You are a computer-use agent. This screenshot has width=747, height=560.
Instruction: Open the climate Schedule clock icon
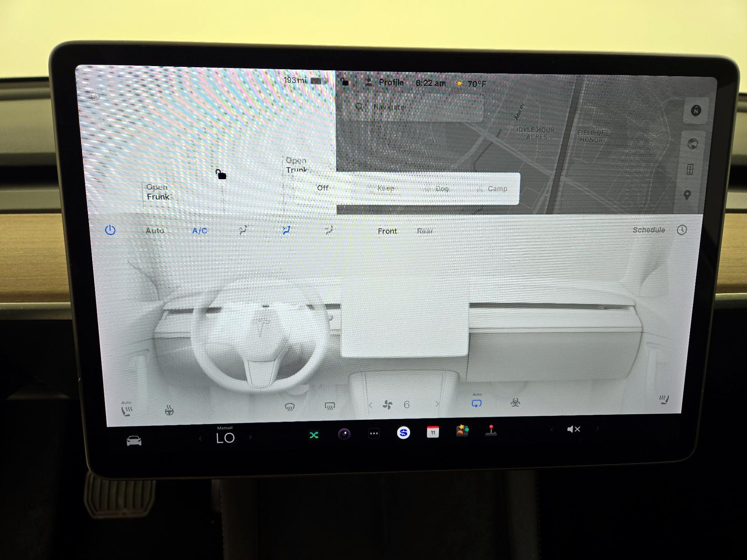click(682, 230)
